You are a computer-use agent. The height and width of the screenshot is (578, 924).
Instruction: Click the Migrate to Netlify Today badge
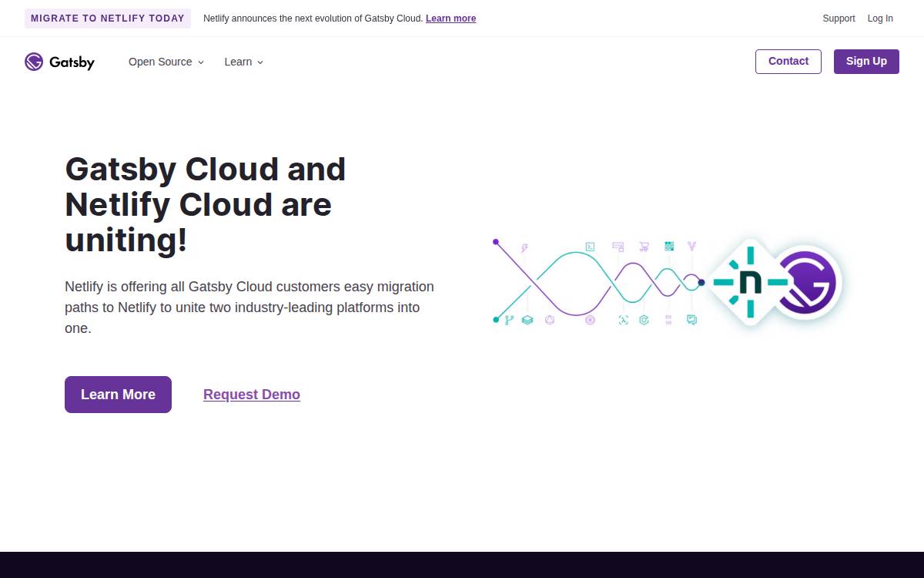[108, 18]
